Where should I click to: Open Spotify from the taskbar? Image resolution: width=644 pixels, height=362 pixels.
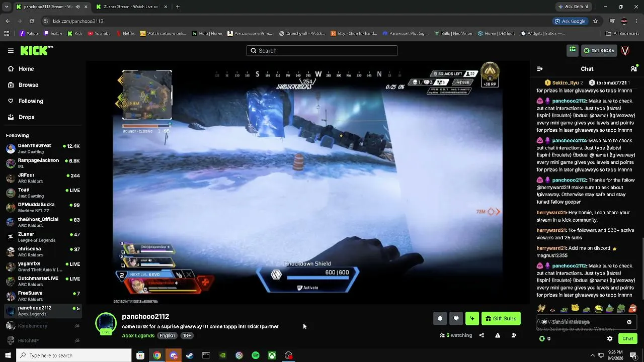(x=256, y=355)
